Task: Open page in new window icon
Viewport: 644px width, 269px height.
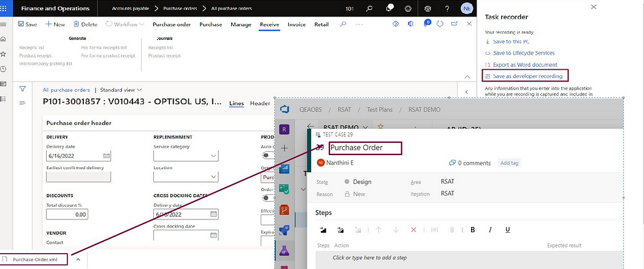Action: coord(454,24)
